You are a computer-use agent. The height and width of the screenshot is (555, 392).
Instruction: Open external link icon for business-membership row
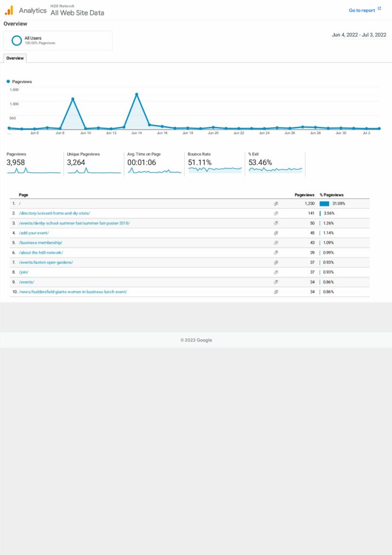(x=276, y=243)
